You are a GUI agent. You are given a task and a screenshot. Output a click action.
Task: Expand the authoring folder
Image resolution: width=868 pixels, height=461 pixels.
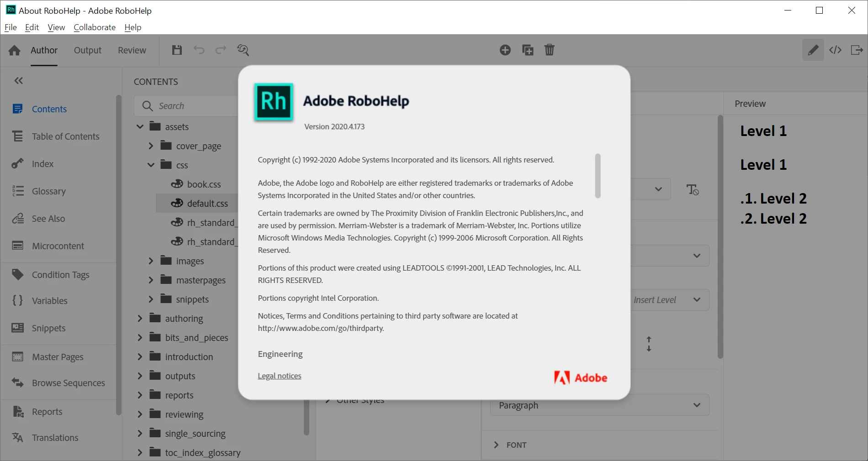point(140,318)
